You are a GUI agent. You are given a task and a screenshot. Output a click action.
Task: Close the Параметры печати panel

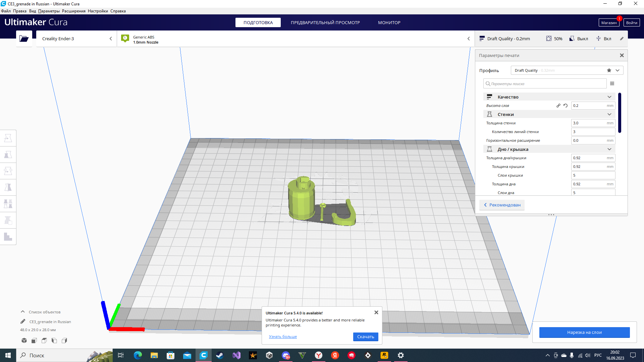[622, 55]
